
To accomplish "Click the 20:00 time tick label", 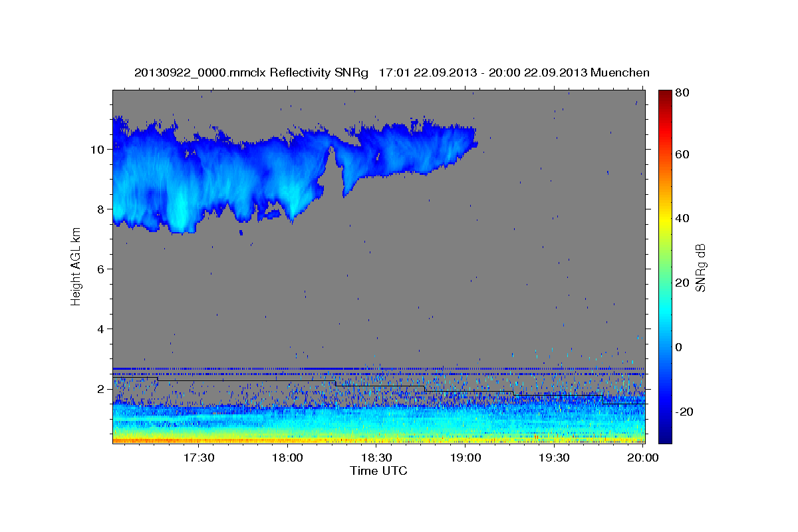I will coord(642,458).
